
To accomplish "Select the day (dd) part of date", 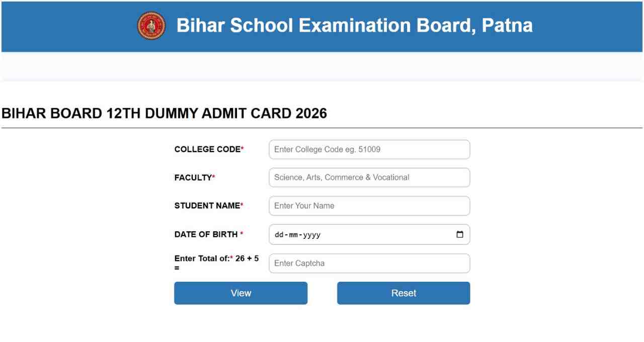I will 279,235.
